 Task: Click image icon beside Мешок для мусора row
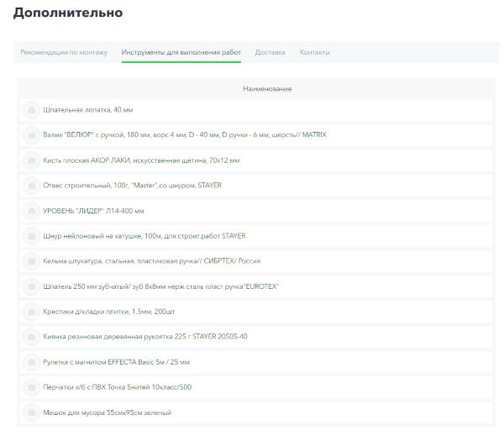point(32,412)
